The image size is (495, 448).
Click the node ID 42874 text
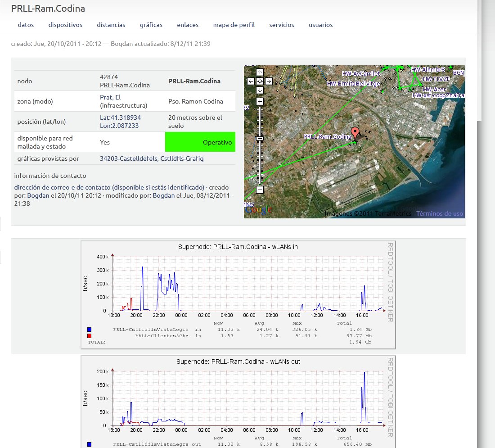click(x=109, y=77)
